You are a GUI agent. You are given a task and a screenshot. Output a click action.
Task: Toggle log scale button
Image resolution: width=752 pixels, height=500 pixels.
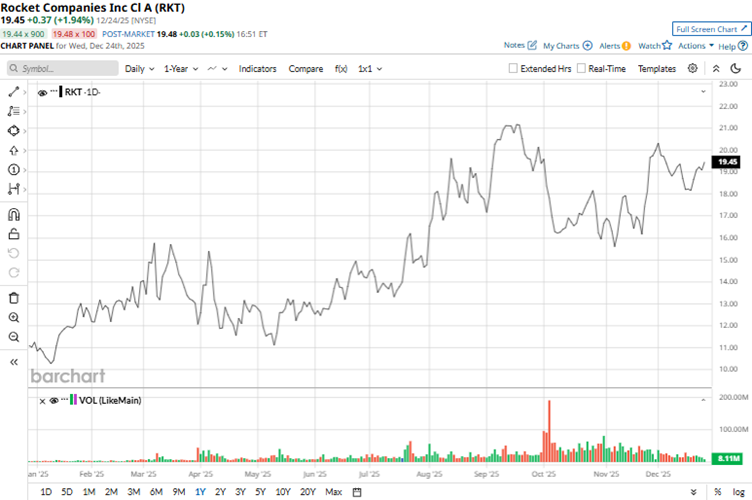[x=739, y=492]
